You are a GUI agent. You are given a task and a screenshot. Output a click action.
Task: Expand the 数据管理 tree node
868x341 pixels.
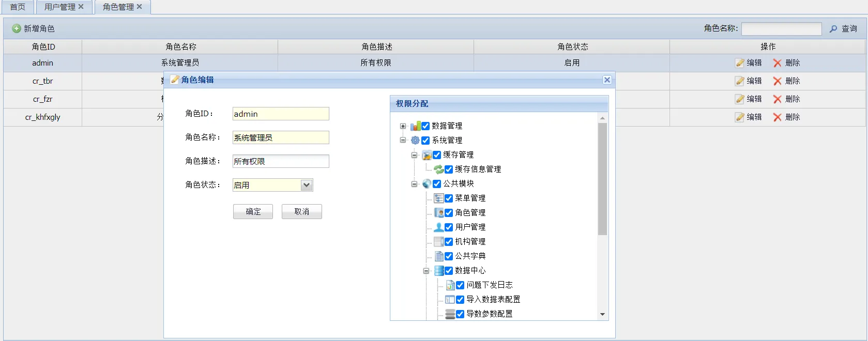tap(403, 126)
